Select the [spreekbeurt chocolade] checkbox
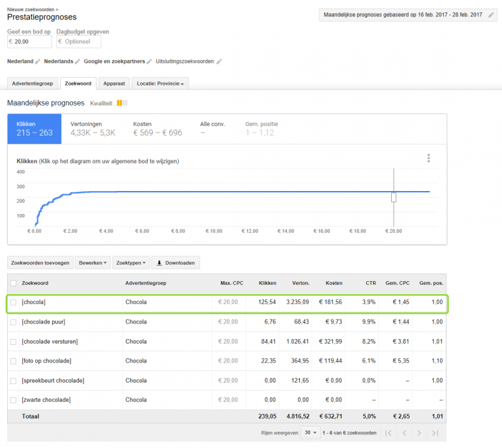Viewport: 502px width, 448px height. (x=14, y=381)
